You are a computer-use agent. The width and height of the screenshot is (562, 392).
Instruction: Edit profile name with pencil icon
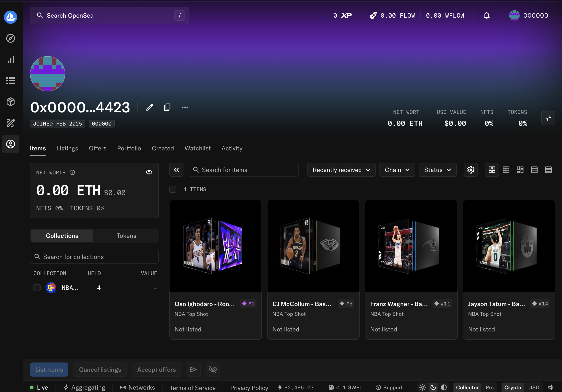pos(150,107)
